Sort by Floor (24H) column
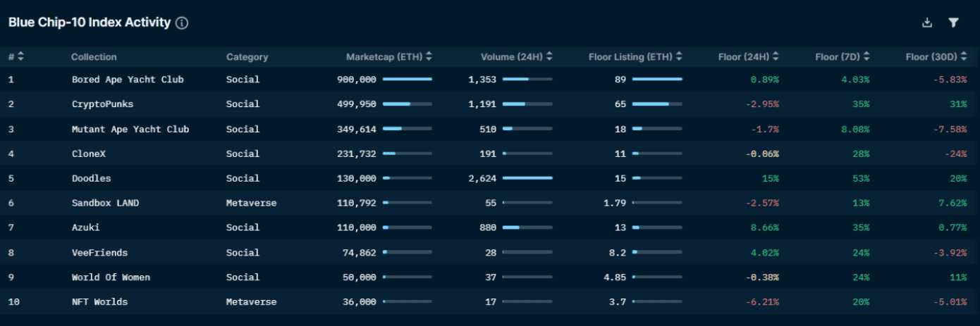Viewport: 980px width, 326px height. pyautogui.click(x=776, y=57)
